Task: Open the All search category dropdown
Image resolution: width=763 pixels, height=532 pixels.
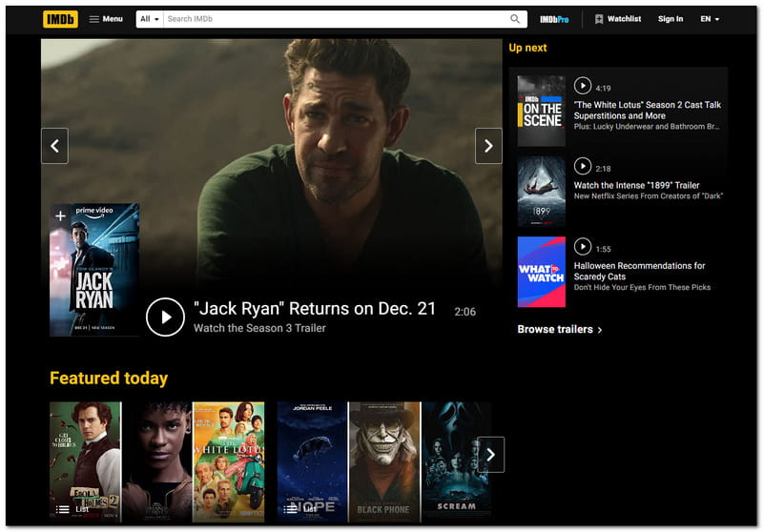Action: point(150,19)
